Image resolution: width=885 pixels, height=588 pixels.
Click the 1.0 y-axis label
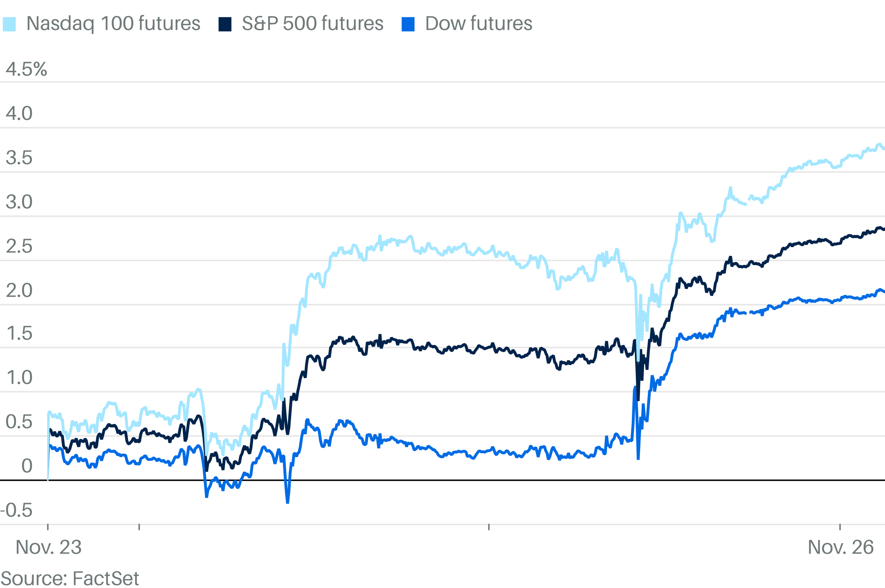[x=19, y=377]
